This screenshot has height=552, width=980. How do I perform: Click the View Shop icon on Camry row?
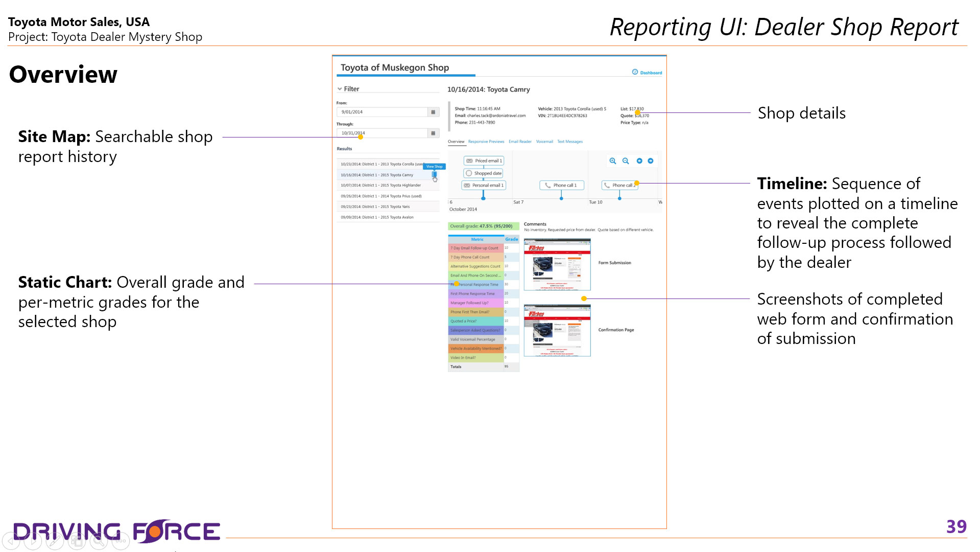click(x=435, y=174)
